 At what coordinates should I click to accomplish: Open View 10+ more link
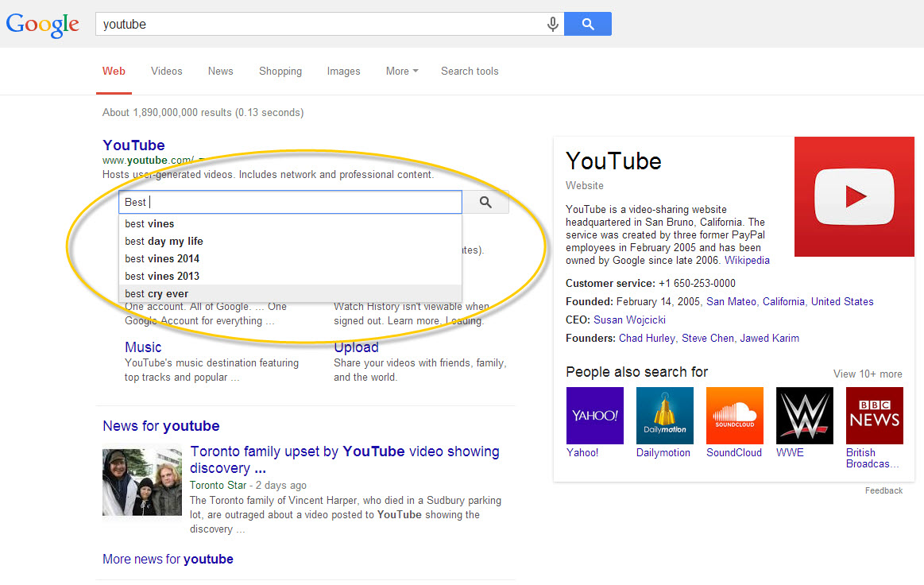click(x=867, y=374)
